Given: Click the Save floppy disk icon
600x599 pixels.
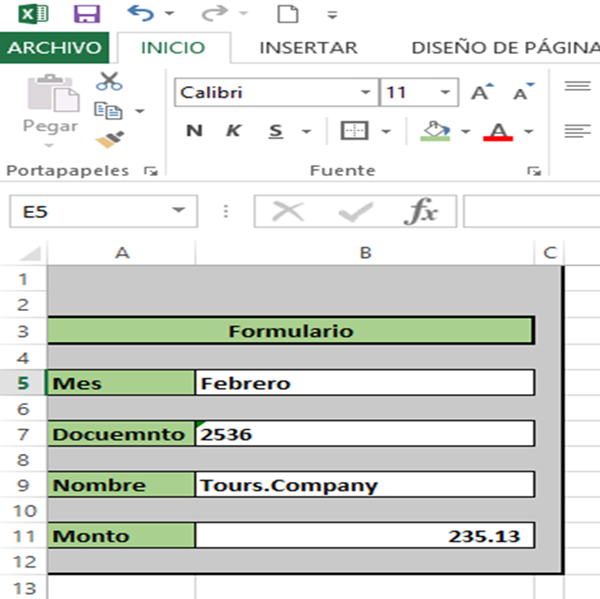Looking at the screenshot, I should click(x=87, y=14).
